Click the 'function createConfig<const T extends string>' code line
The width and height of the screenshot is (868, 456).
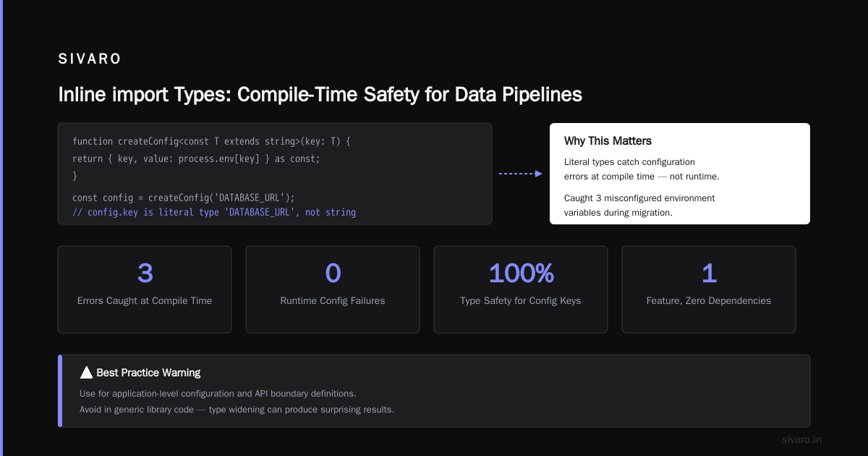coord(211,140)
